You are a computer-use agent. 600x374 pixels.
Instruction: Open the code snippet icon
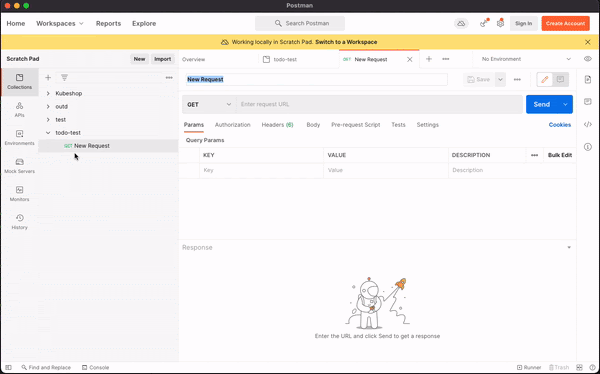click(x=588, y=124)
